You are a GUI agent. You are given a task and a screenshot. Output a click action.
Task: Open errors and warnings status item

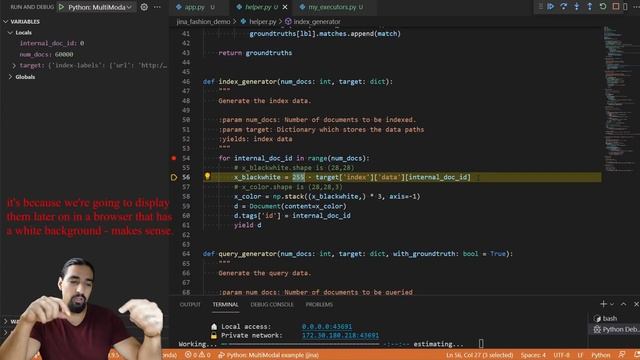pyautogui.click(x=198, y=355)
